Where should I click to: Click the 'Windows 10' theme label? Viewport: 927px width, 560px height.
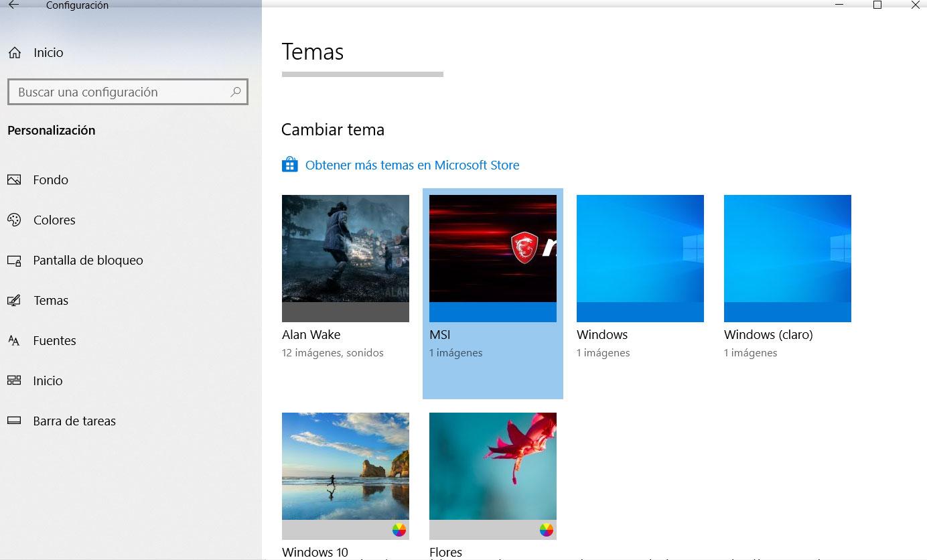[x=315, y=553]
